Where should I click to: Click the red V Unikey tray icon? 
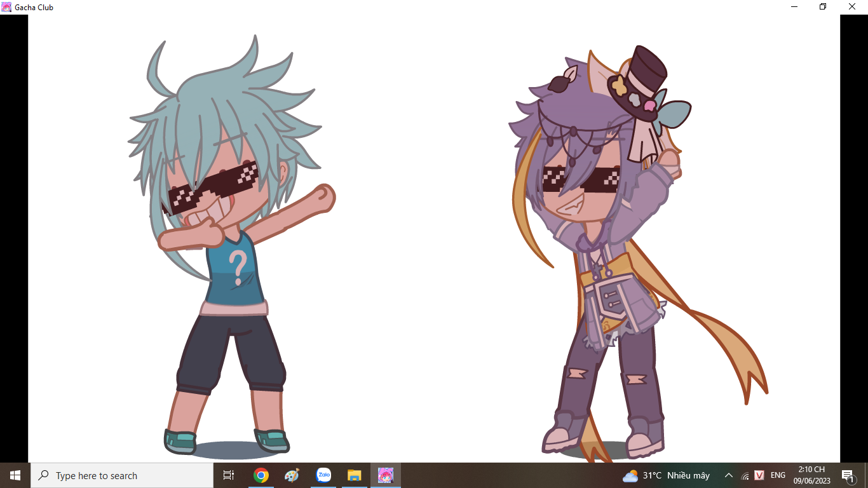[759, 475]
